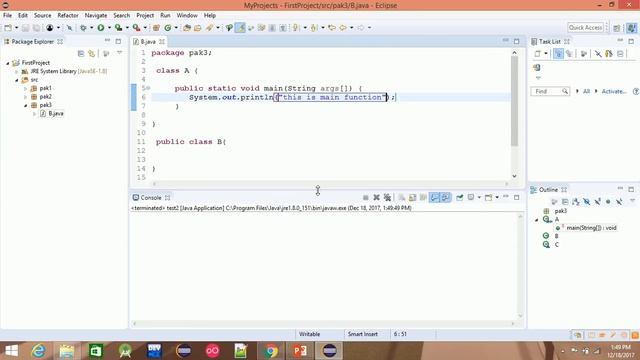Open the Run button dropdown arrow

[x=109, y=28]
